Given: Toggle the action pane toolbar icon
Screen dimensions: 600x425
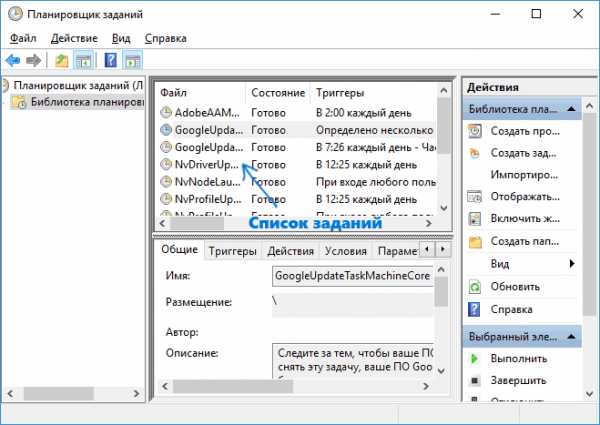Looking at the screenshot, I should 132,60.
